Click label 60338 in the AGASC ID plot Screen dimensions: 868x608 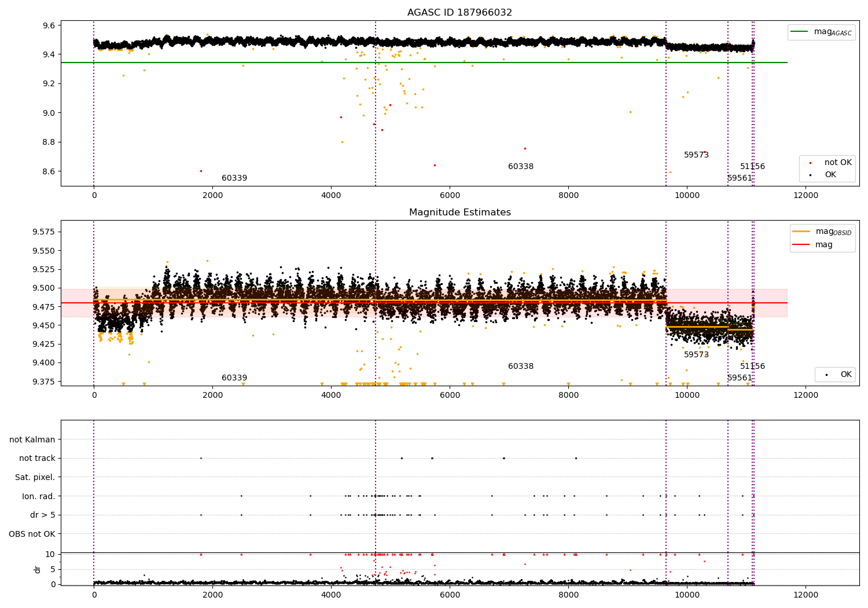click(x=521, y=166)
